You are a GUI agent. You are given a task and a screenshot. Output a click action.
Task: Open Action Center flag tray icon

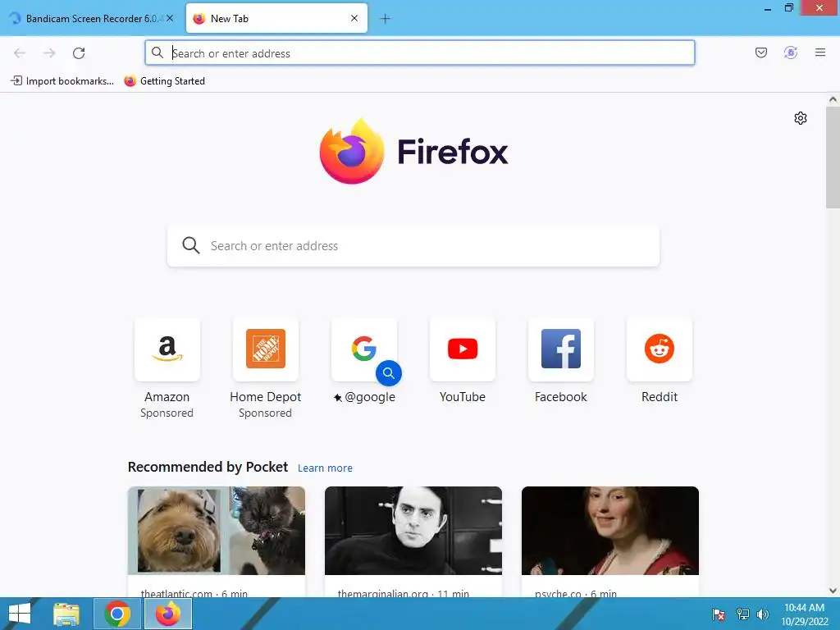[x=719, y=614]
